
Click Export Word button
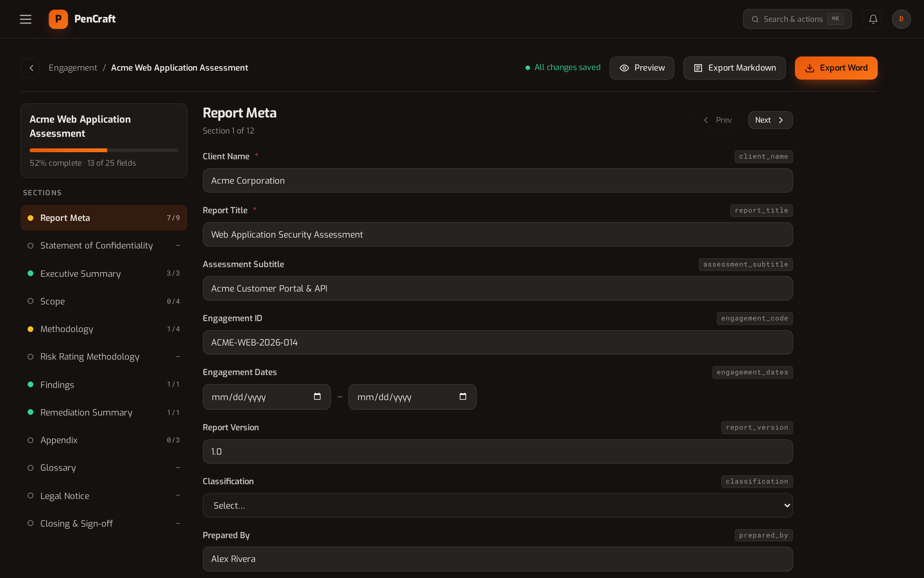pos(836,68)
